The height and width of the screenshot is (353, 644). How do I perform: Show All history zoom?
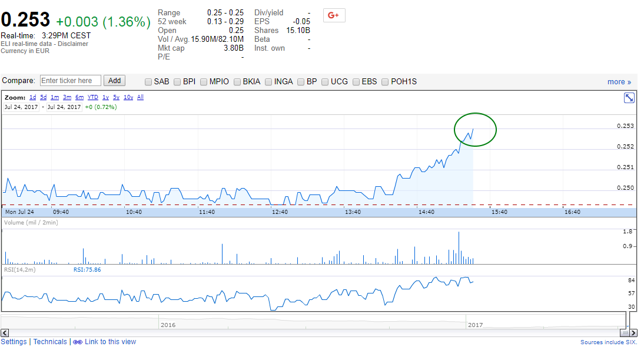click(140, 97)
